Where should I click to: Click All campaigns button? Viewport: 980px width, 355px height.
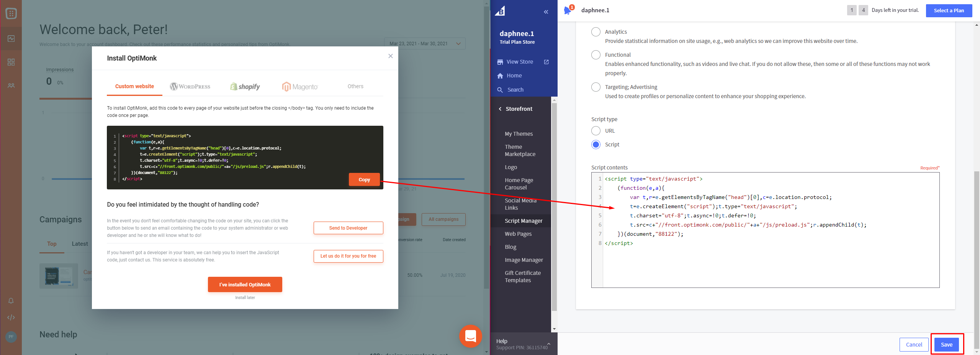(443, 219)
